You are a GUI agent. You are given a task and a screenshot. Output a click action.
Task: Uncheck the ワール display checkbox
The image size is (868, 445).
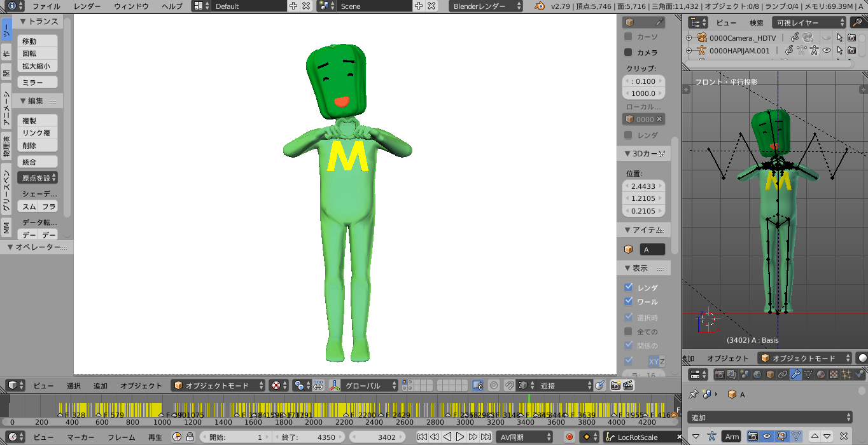coord(629,302)
